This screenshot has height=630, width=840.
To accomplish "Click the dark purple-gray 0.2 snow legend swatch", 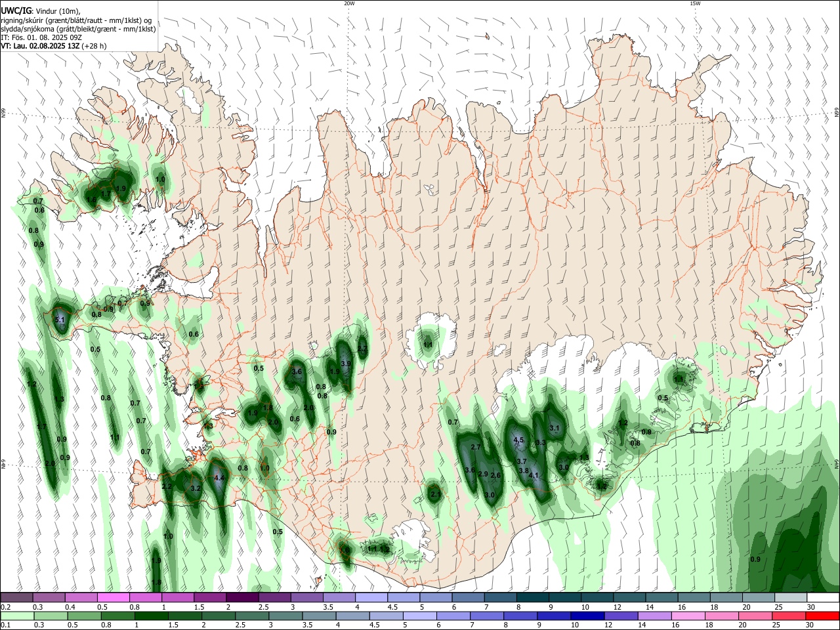I will (x=16, y=597).
